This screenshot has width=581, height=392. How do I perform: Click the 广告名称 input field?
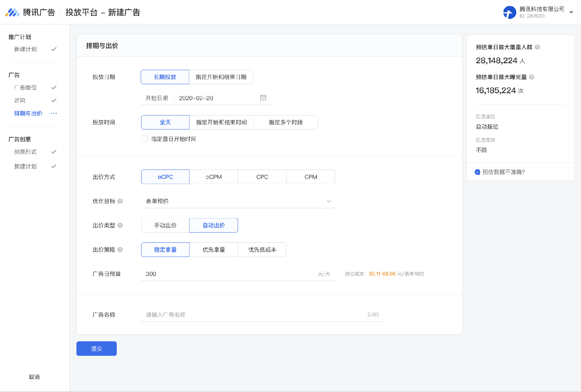pyautogui.click(x=254, y=315)
